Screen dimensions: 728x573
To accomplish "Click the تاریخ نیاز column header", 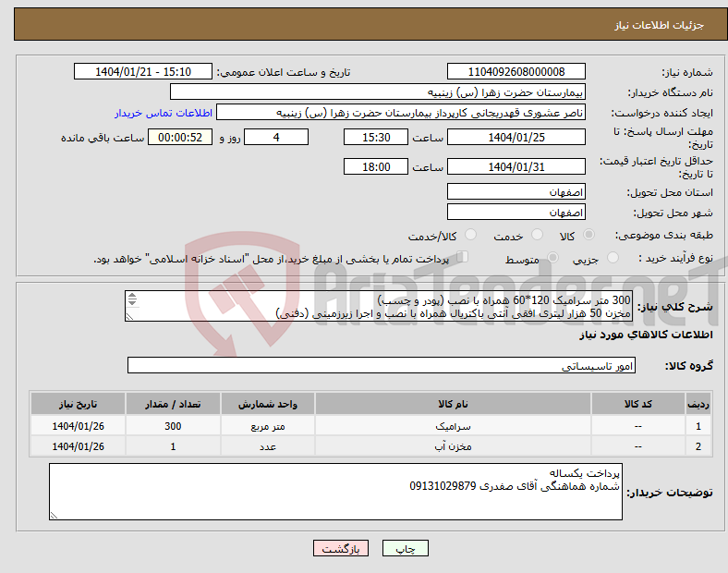I will 78,404.
